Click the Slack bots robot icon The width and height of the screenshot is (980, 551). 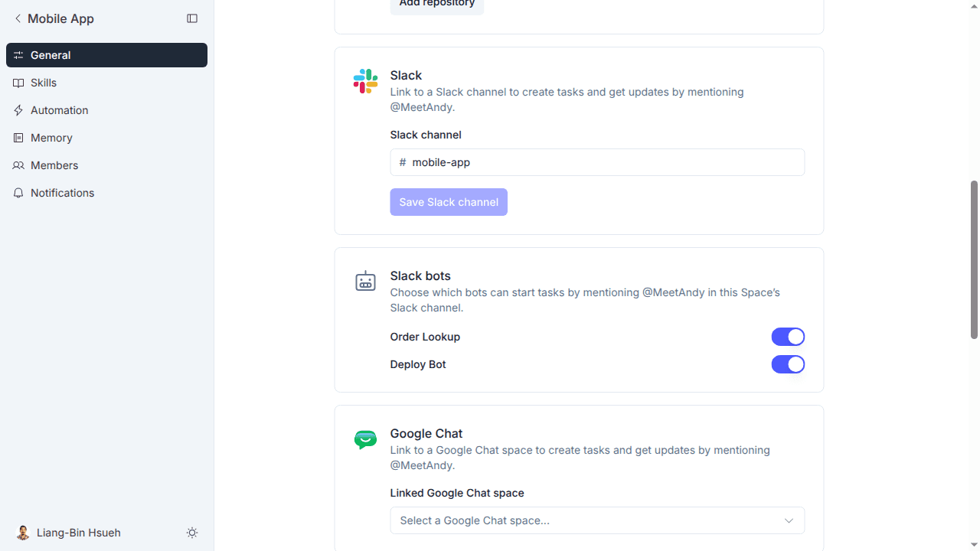365,281
